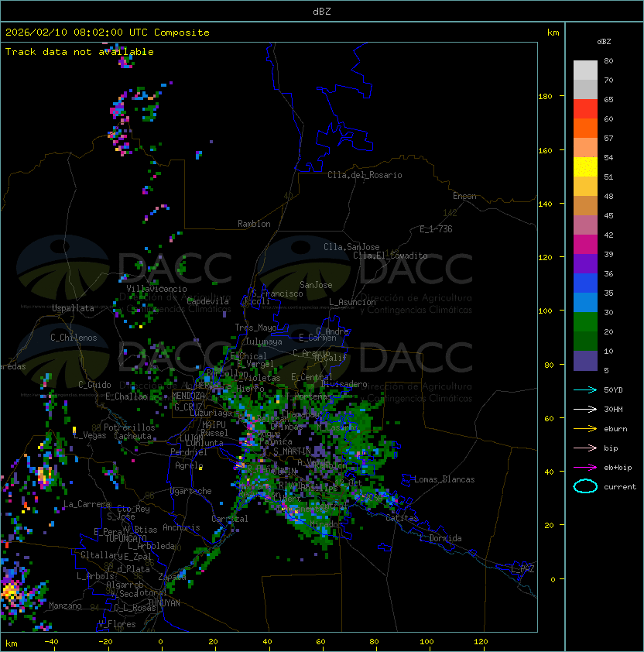Viewport: 644px width, 652px height.
Task: Click the magenta eb+bip arrow in legend
Action: 585,468
